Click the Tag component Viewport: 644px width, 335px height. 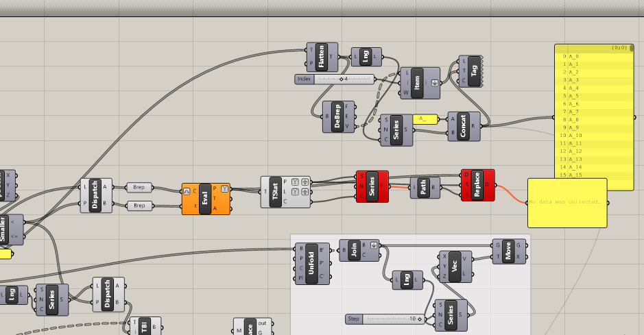point(474,71)
